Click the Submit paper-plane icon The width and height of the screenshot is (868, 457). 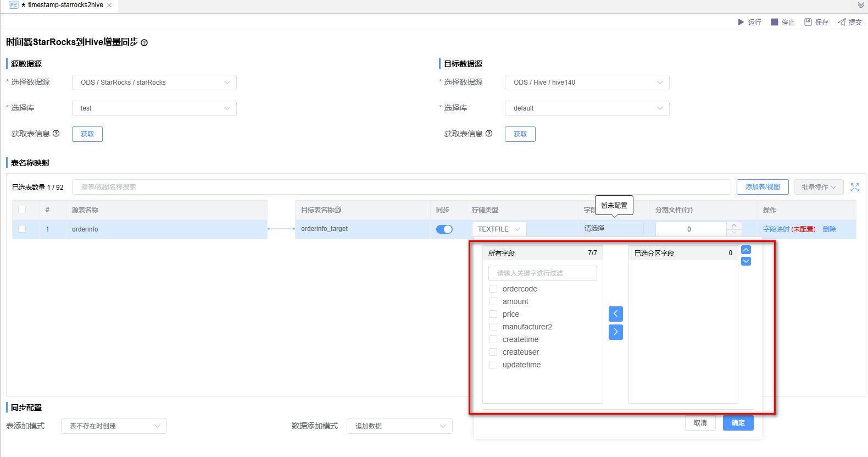842,22
